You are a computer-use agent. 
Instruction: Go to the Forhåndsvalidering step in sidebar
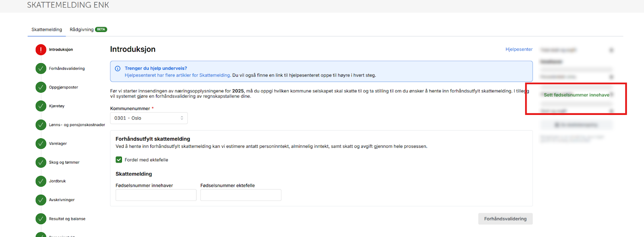pyautogui.click(x=67, y=69)
